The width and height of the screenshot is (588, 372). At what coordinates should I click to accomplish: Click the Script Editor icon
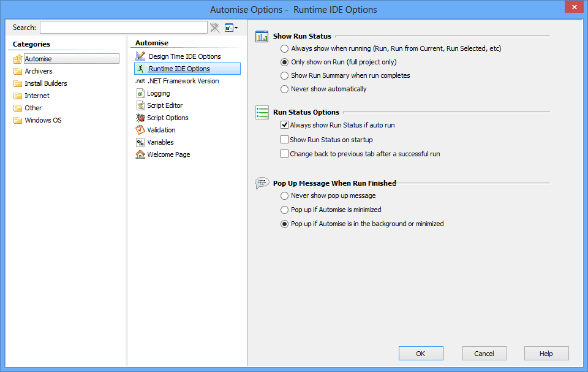(140, 105)
